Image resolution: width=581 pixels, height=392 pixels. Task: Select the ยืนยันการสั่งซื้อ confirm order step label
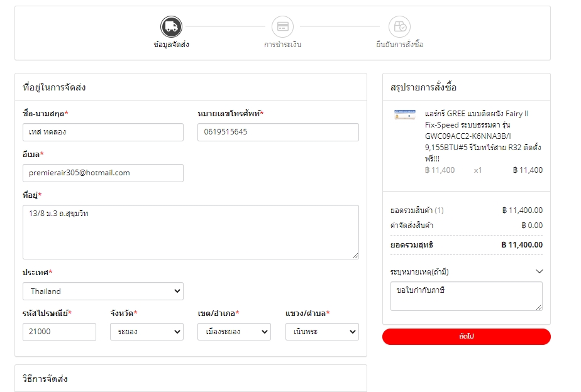coord(399,45)
